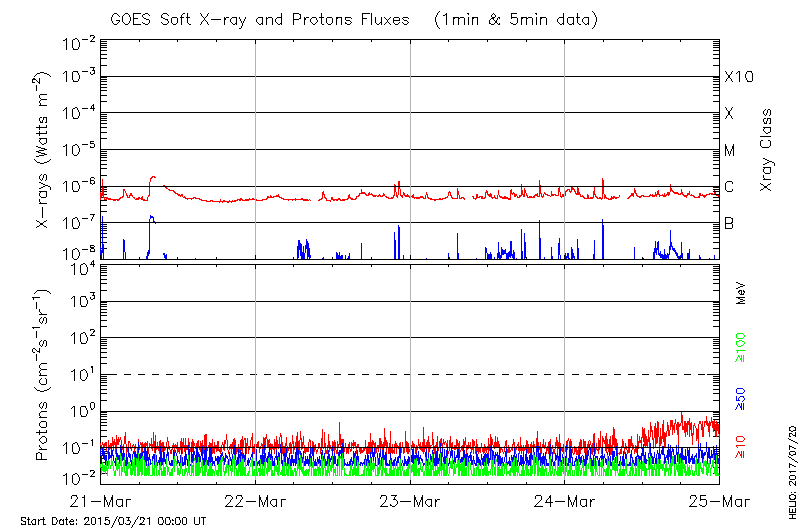Click the vertical Xray Class axis title
The image size is (800, 530).
click(x=768, y=150)
